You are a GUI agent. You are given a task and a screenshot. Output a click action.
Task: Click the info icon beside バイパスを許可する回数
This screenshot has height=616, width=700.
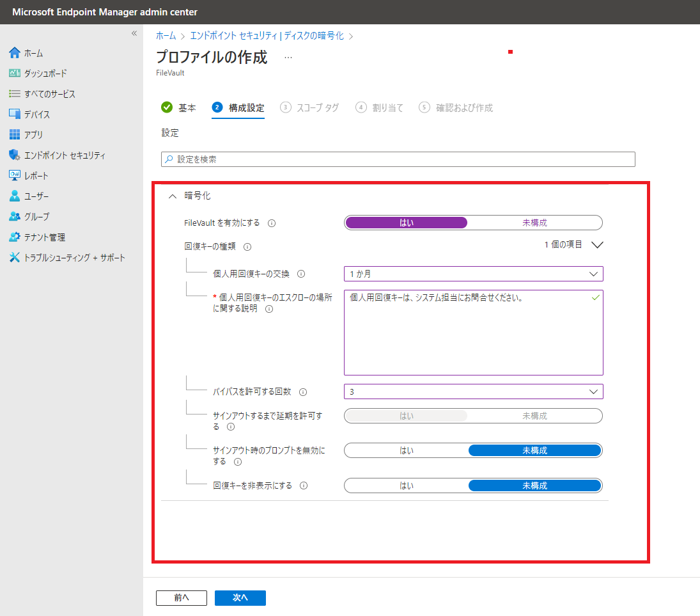(x=303, y=392)
